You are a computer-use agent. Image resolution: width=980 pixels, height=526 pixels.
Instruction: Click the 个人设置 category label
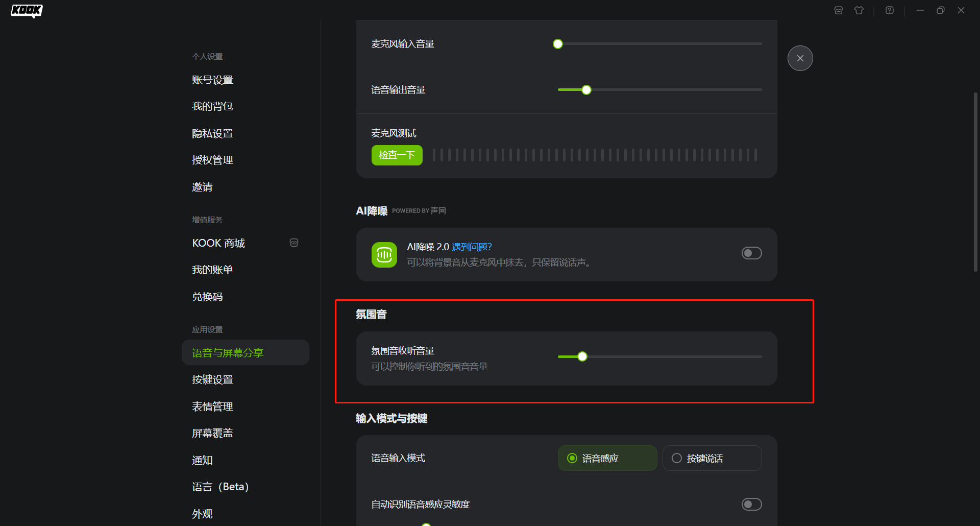pyautogui.click(x=207, y=57)
